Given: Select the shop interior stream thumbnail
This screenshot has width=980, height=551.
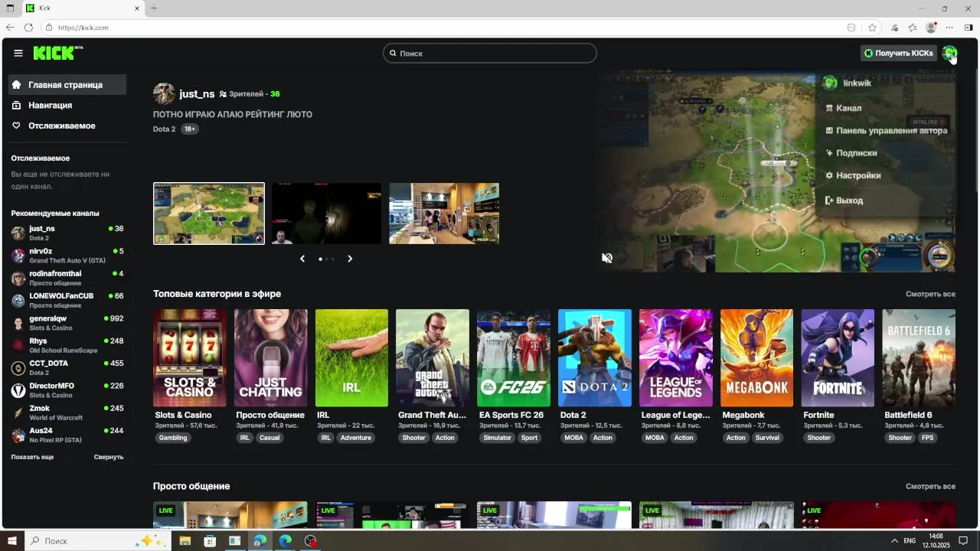Looking at the screenshot, I should [x=444, y=214].
